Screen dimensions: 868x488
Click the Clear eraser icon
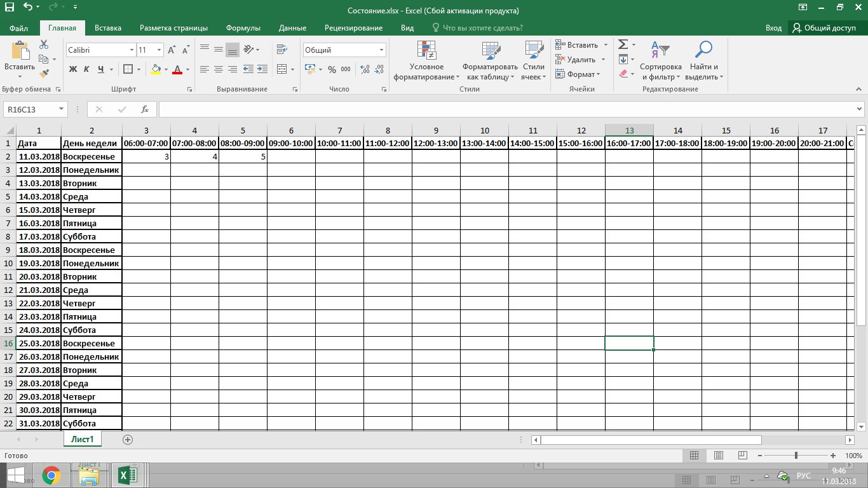pyautogui.click(x=623, y=74)
